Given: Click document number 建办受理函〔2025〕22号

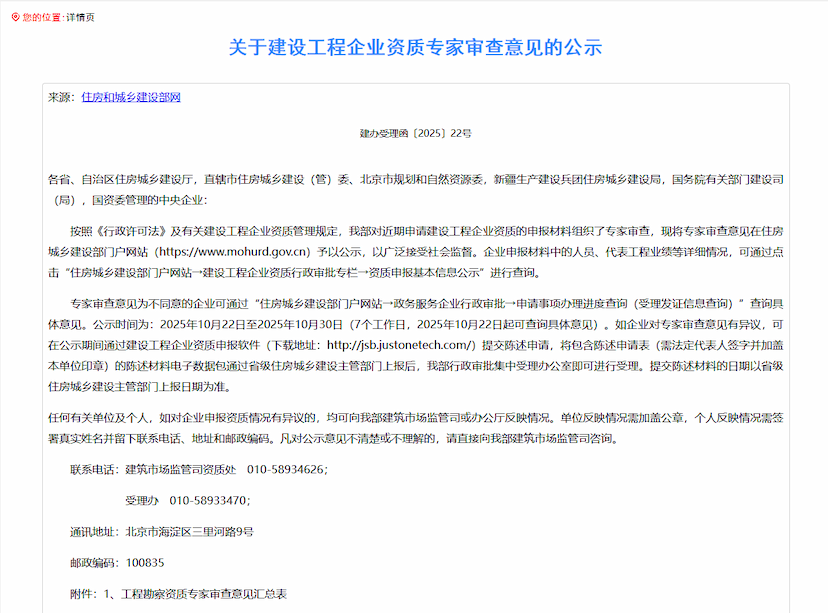Looking at the screenshot, I should [415, 133].
